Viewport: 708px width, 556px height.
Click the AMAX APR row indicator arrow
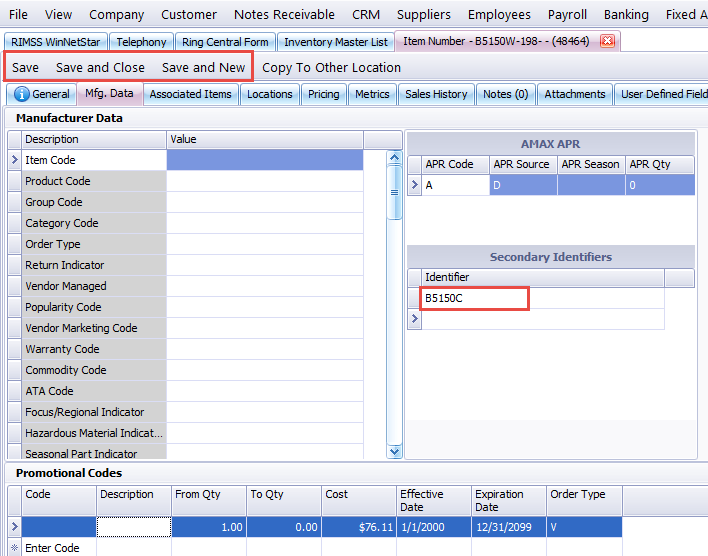(x=415, y=185)
